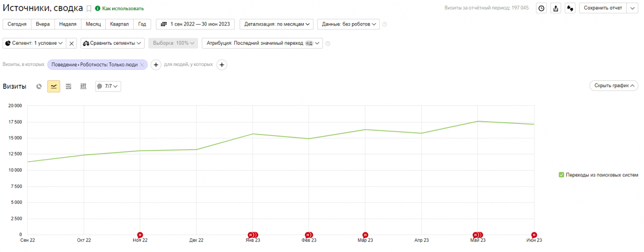Select the Квартал period tab
Viewport: 644px width, 252px height.
pyautogui.click(x=119, y=24)
